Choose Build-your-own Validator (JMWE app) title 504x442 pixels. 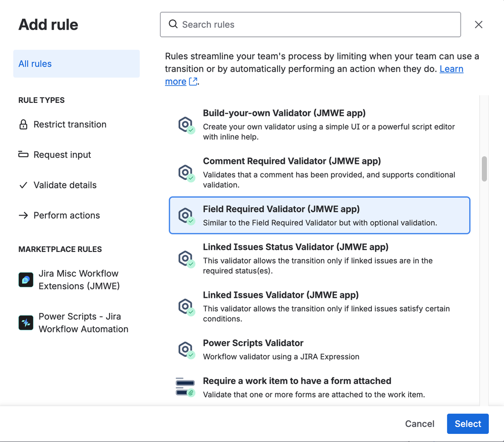[284, 113]
